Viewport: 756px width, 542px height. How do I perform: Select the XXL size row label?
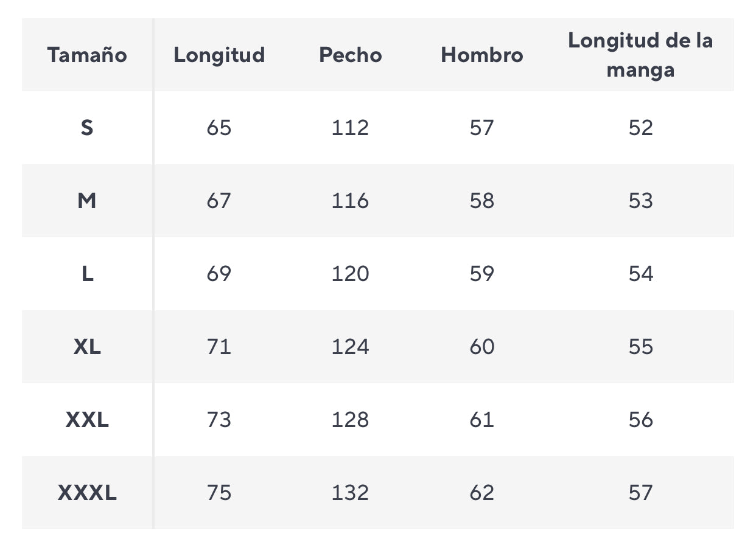(x=87, y=420)
